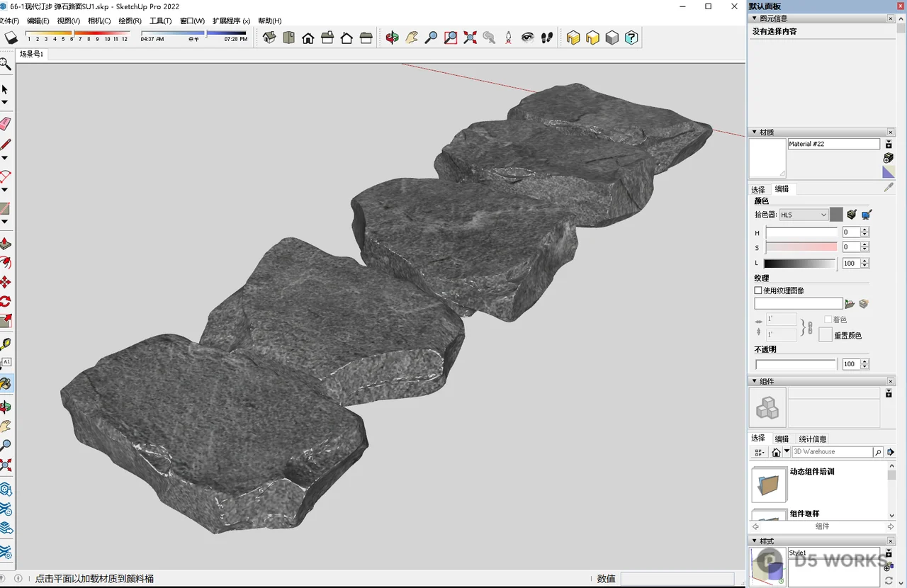907x588 pixels.
Task: Click the L lightness slider
Action: 800,264
